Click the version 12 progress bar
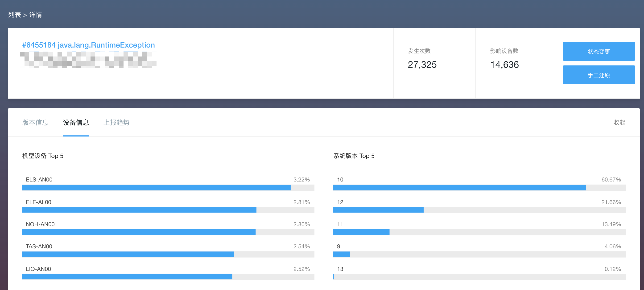The height and width of the screenshot is (290, 644). coord(479,210)
